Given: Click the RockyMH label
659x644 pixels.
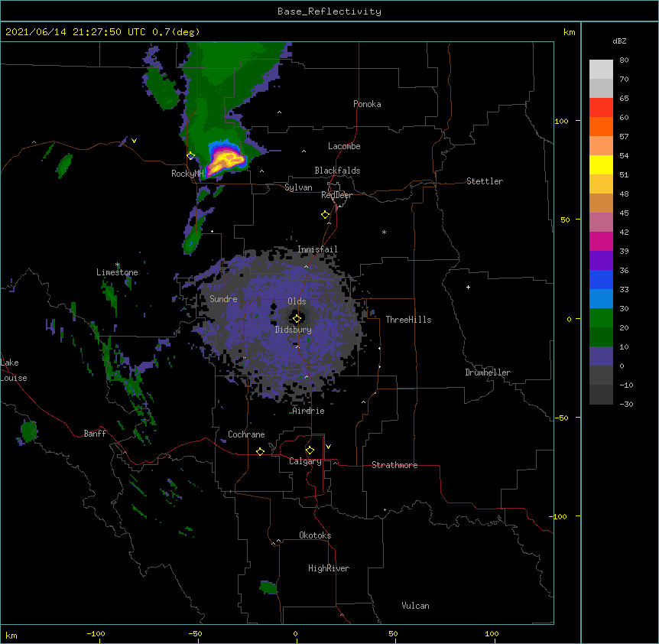Looking at the screenshot, I should tap(187, 174).
